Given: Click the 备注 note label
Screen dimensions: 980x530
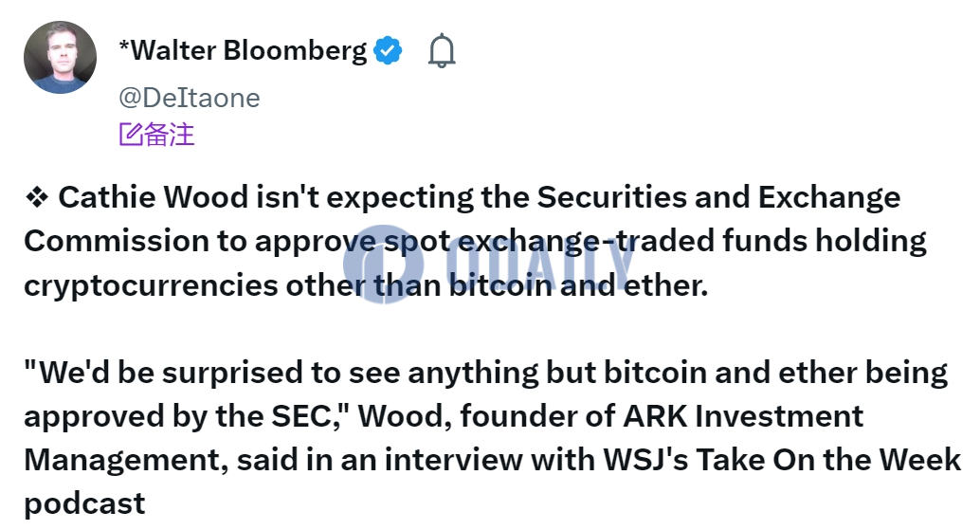Looking at the screenshot, I should tap(170, 135).
